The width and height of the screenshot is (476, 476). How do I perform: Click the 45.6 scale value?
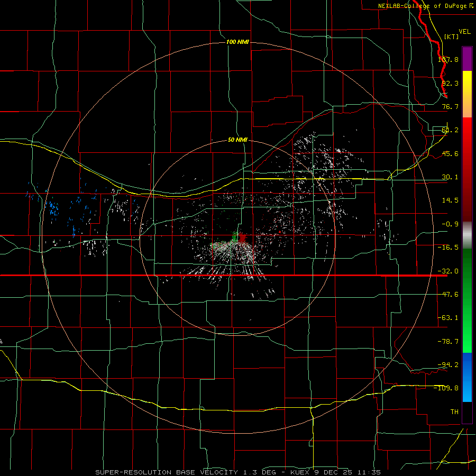pyautogui.click(x=450, y=153)
